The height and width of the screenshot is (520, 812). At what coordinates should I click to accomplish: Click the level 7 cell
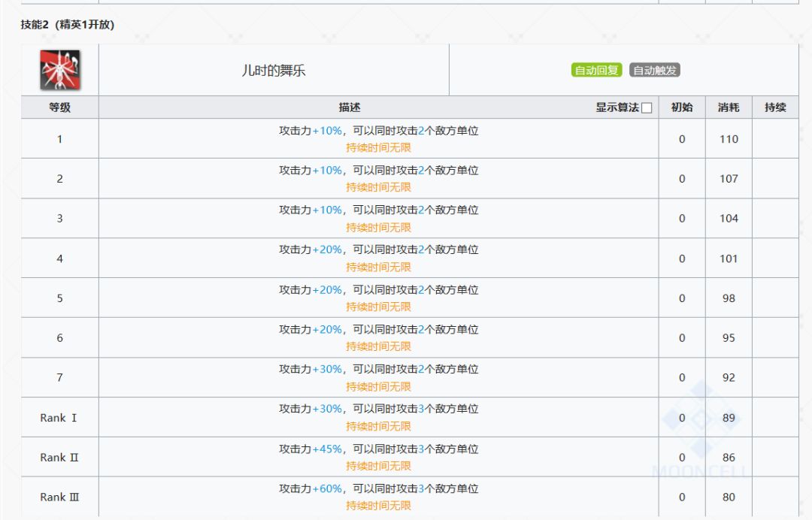(x=59, y=378)
